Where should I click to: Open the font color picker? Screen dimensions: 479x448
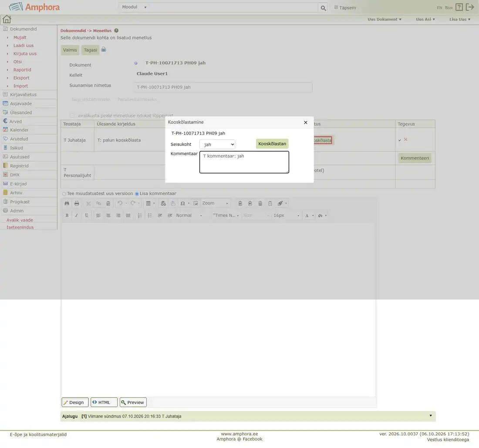tap(309, 216)
